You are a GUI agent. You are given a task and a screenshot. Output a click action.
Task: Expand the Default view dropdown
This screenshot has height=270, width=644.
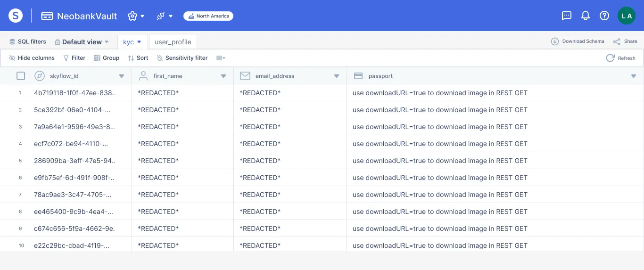[x=82, y=42]
